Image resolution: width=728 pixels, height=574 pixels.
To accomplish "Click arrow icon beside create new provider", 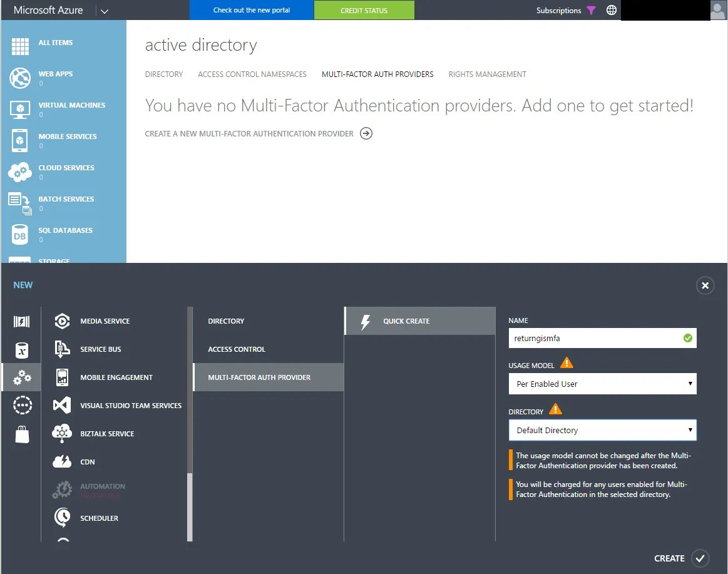I will point(366,134).
